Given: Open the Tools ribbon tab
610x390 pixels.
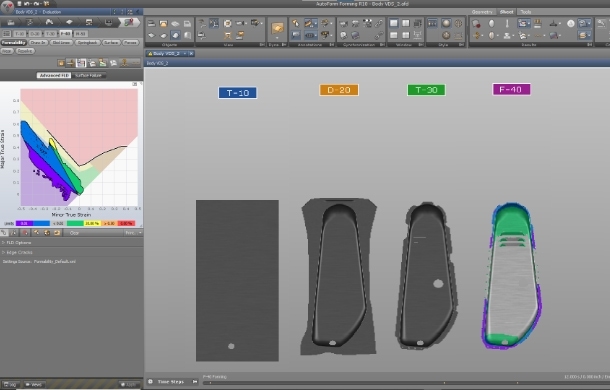Looking at the screenshot, I should (526, 12).
